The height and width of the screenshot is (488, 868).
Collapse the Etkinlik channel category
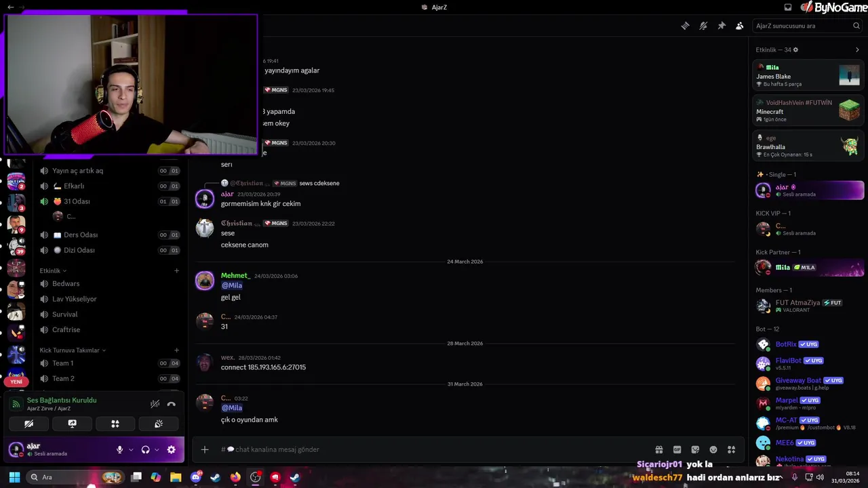[x=53, y=270]
